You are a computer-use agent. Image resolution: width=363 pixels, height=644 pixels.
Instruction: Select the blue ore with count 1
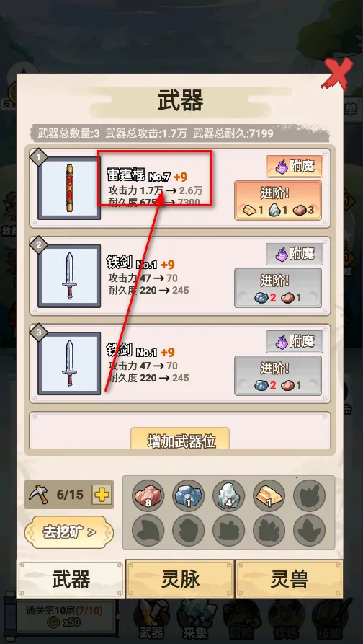[188, 495]
